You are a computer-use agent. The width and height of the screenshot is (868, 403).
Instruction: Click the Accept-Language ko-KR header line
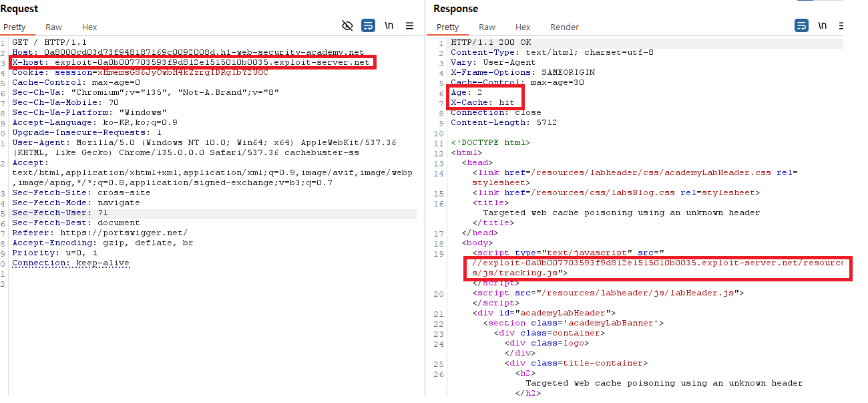[x=95, y=122]
